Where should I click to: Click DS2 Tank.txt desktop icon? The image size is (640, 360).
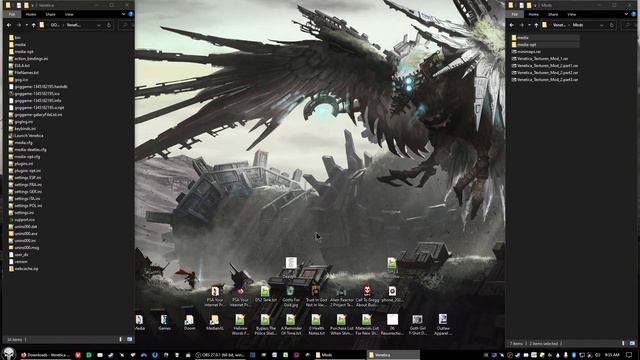(265, 295)
